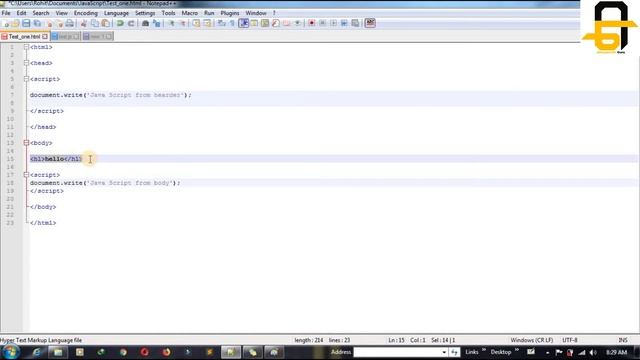Expand the Desktop toolbar chevron
640x360 pixels.
[x=517, y=350]
